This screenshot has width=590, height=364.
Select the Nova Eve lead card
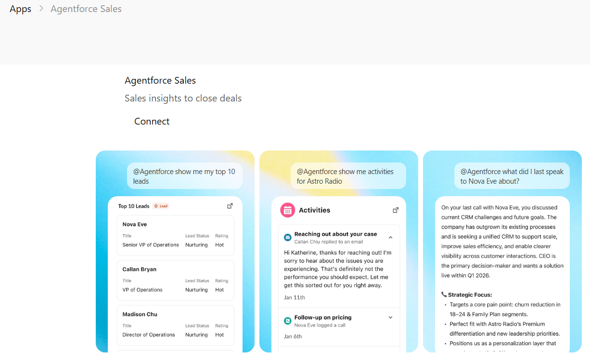coord(175,234)
